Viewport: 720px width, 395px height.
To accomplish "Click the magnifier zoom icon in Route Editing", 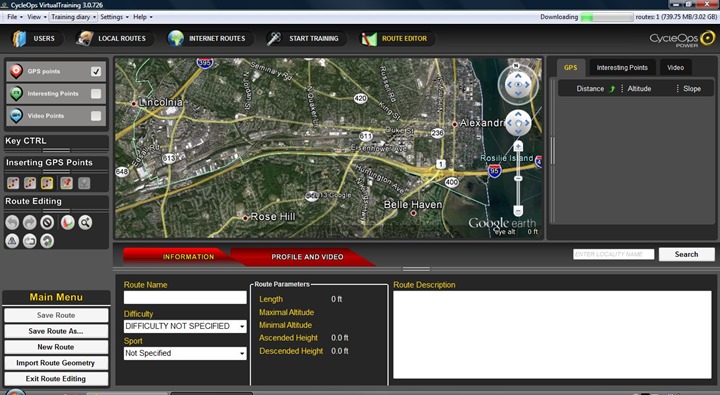I will pos(85,223).
